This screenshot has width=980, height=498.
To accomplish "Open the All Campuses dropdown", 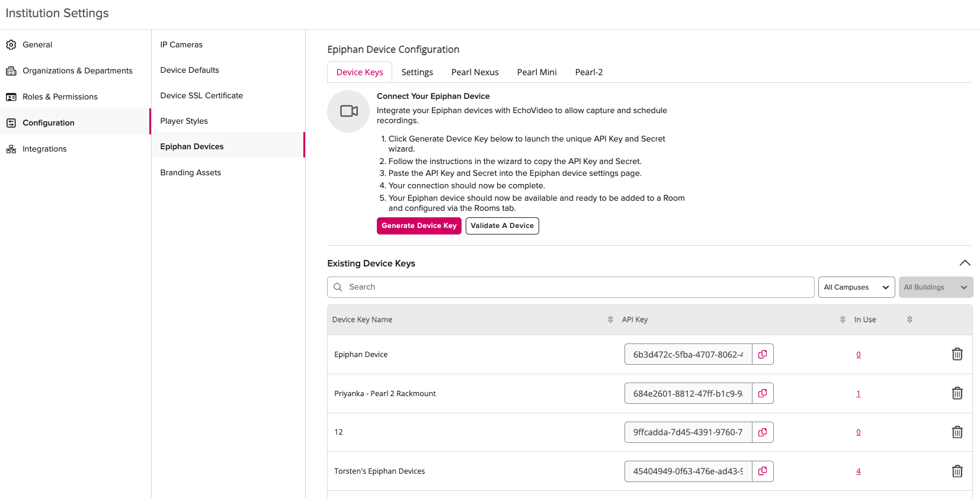I will click(x=856, y=287).
